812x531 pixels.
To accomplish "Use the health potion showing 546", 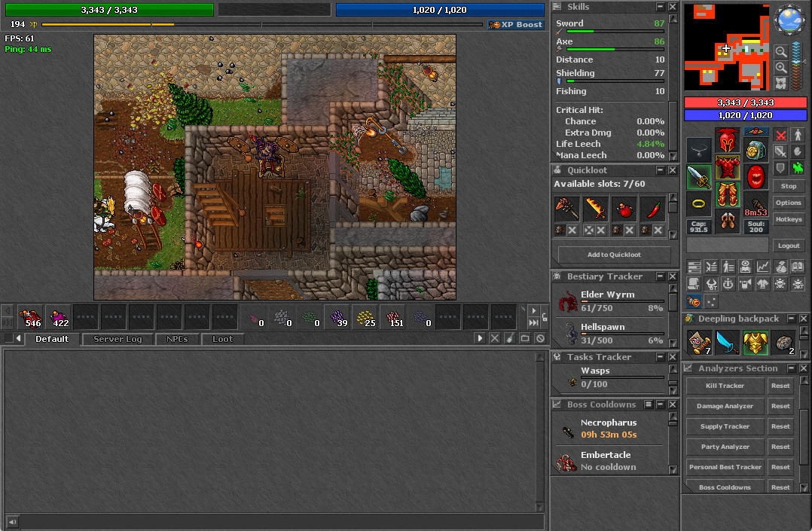I will (30, 317).
